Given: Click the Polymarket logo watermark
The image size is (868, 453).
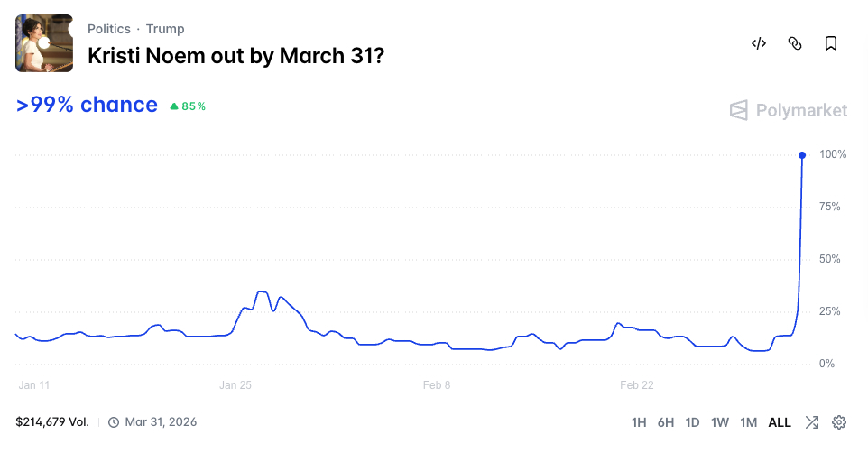Looking at the screenshot, I should tap(789, 110).
